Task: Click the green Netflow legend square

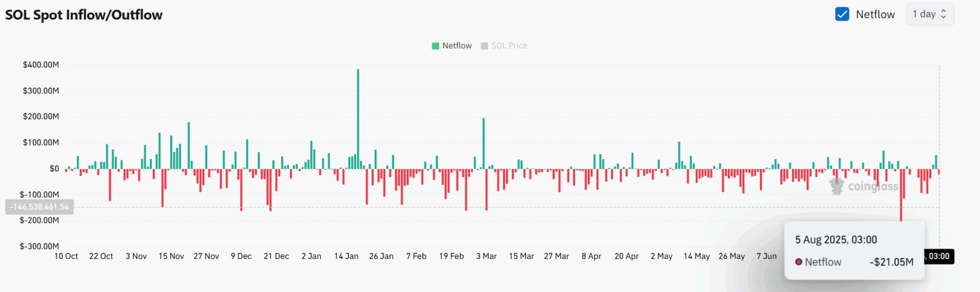Action: click(x=435, y=46)
